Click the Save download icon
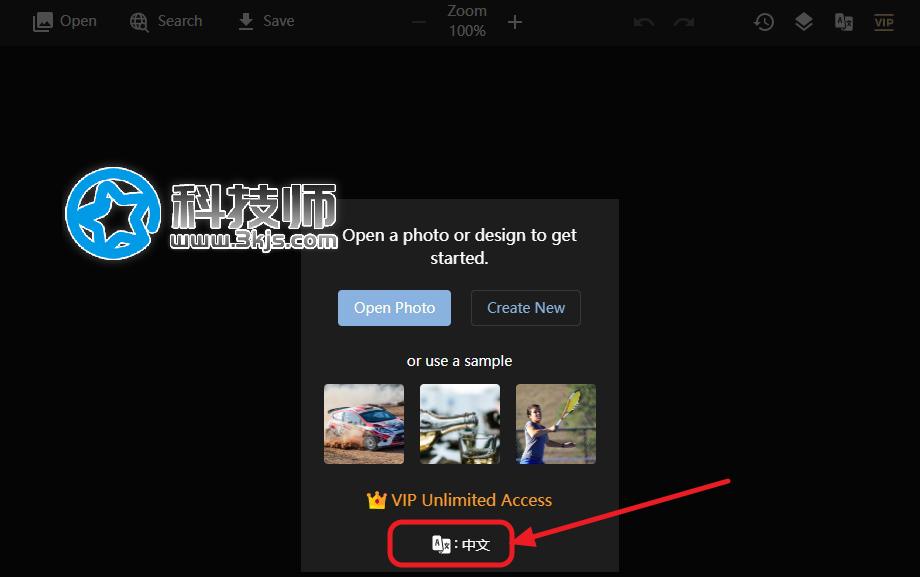920x577 pixels. point(246,21)
